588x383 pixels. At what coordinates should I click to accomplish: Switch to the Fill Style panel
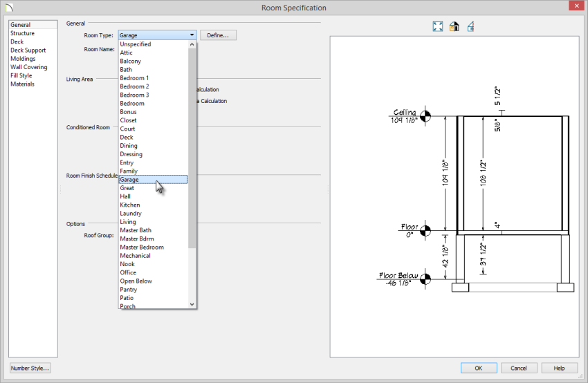tap(21, 75)
